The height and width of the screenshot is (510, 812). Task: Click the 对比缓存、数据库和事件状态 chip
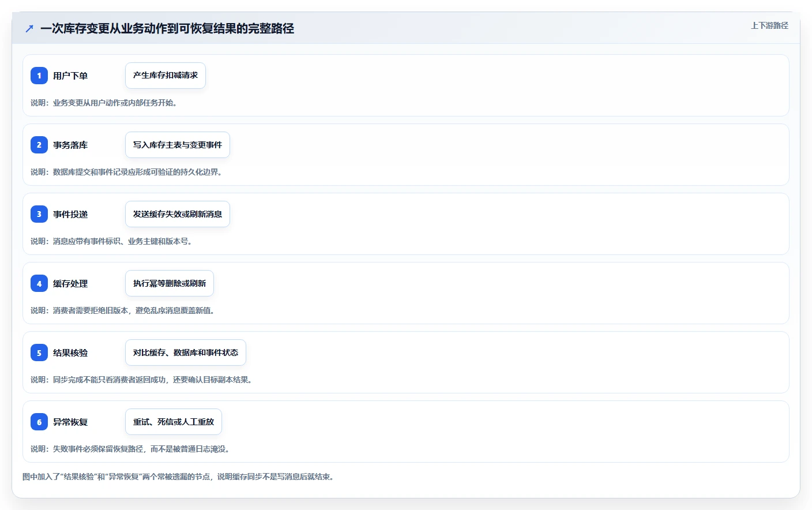tap(186, 352)
